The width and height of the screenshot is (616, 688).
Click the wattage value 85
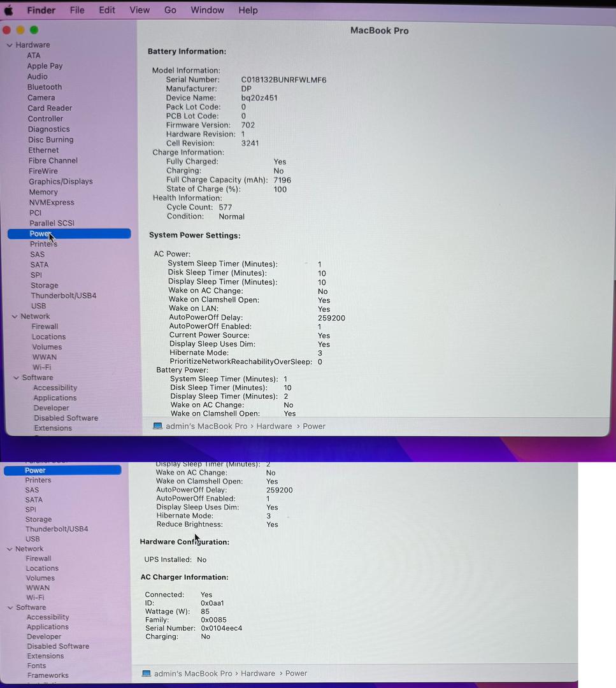205,612
